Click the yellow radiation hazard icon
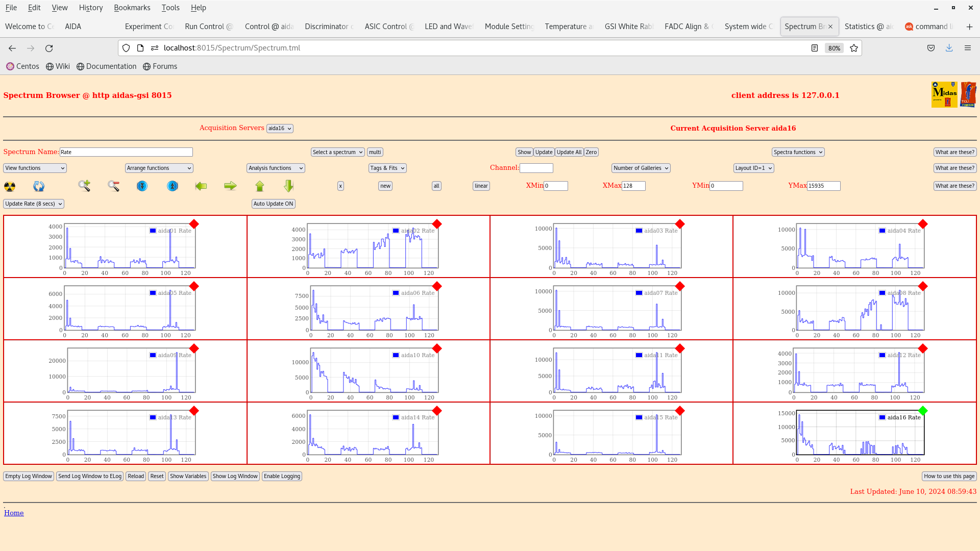Screen dimensions: 980x551 tap(10, 186)
